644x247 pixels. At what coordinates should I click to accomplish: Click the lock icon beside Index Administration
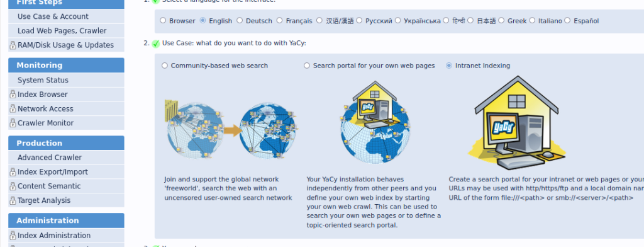13,236
